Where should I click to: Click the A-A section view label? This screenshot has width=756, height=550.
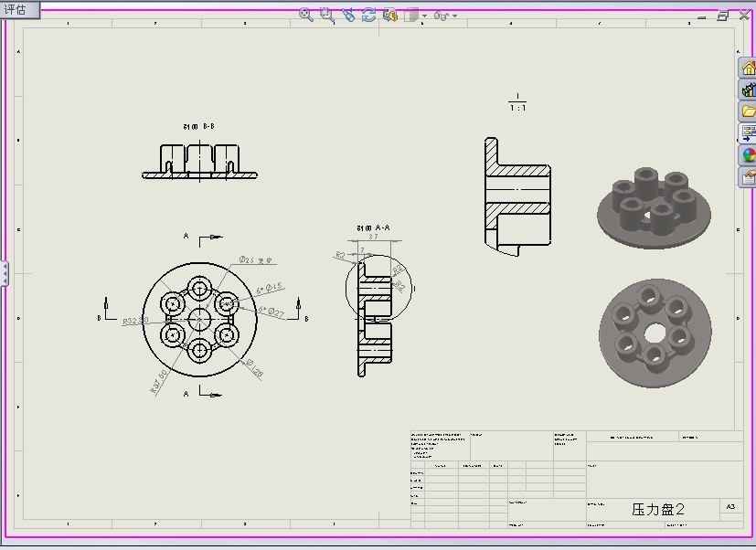click(373, 227)
